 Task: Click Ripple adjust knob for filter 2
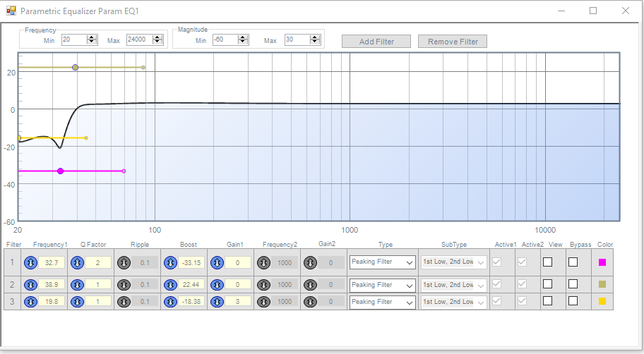coord(124,285)
